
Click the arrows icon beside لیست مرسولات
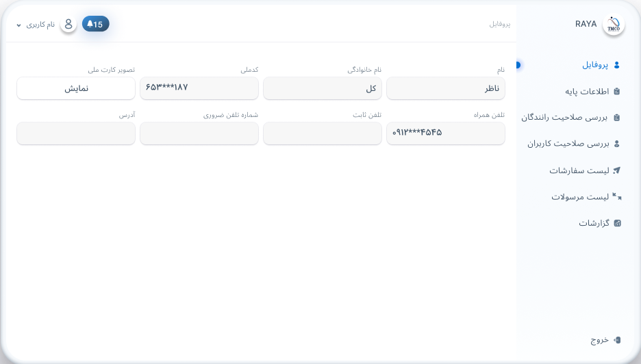pos(616,196)
